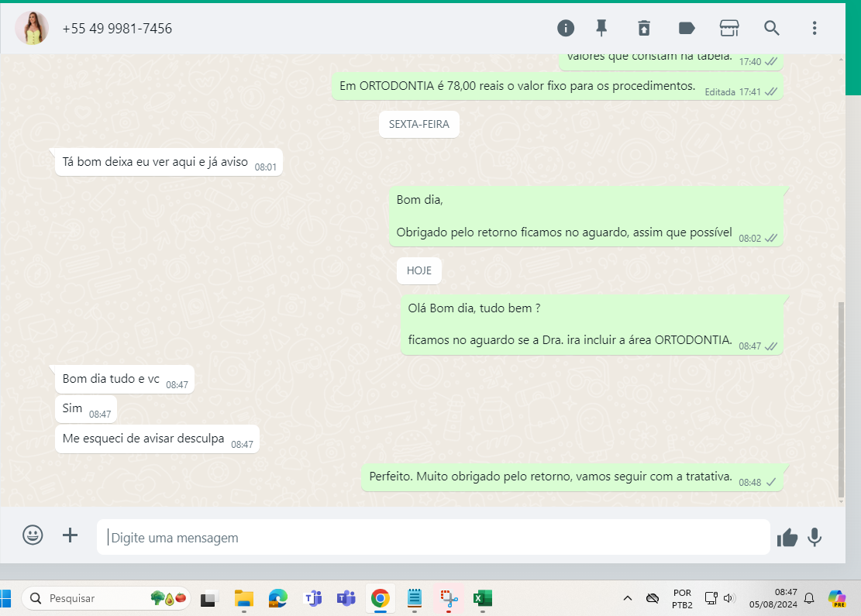Click the taskbar Pesquisar search box
The width and height of the screenshot is (861, 616).
pyautogui.click(x=106, y=598)
